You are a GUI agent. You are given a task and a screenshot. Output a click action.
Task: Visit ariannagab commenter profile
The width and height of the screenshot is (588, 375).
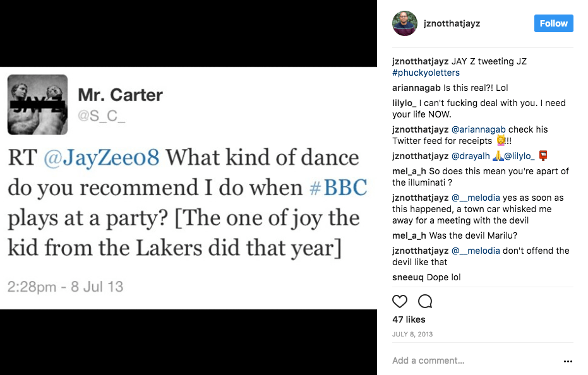click(x=416, y=88)
